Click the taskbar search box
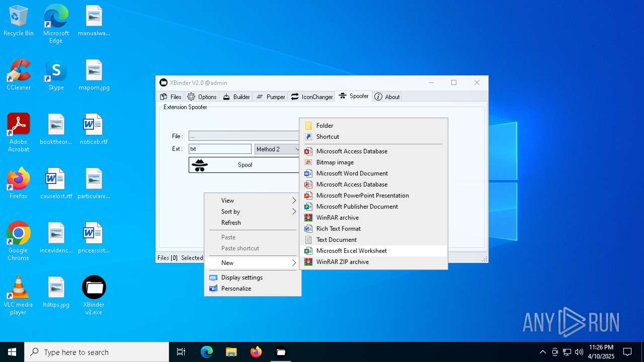Screen dimensions: 644x362 pyautogui.click(x=97, y=352)
